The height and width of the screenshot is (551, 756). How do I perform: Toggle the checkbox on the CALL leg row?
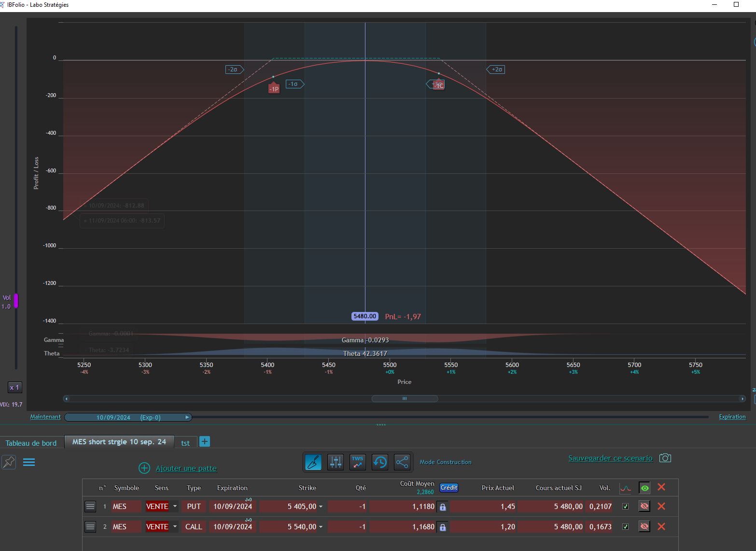pos(626,527)
